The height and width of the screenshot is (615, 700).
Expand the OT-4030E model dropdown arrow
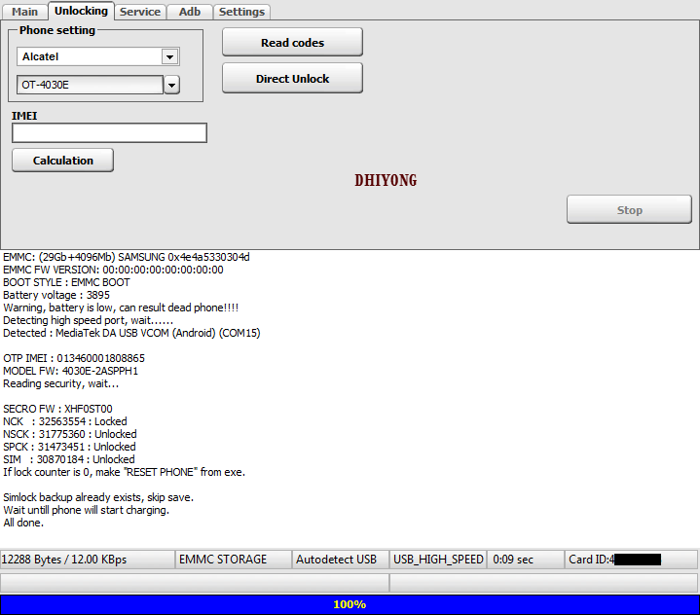point(171,85)
